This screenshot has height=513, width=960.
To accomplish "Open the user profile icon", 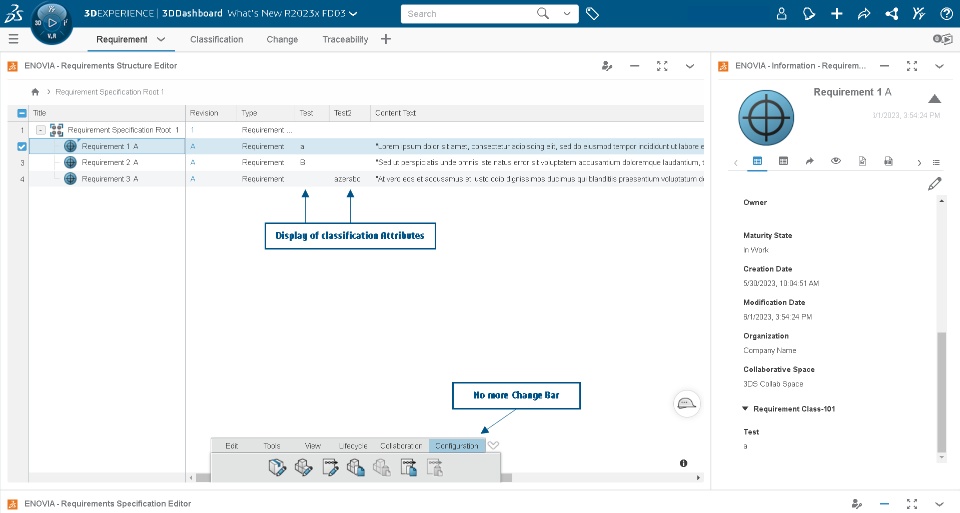I will coord(781,13).
